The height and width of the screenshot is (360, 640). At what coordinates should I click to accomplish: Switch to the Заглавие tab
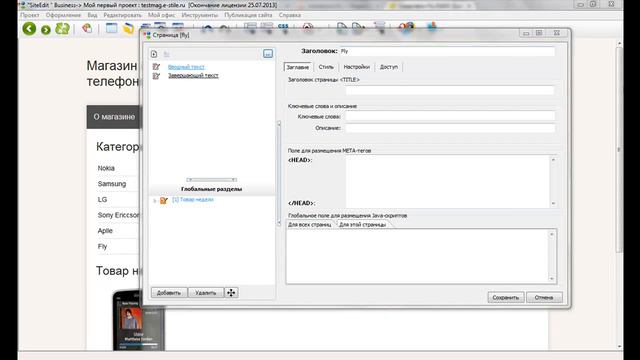[x=298, y=67]
